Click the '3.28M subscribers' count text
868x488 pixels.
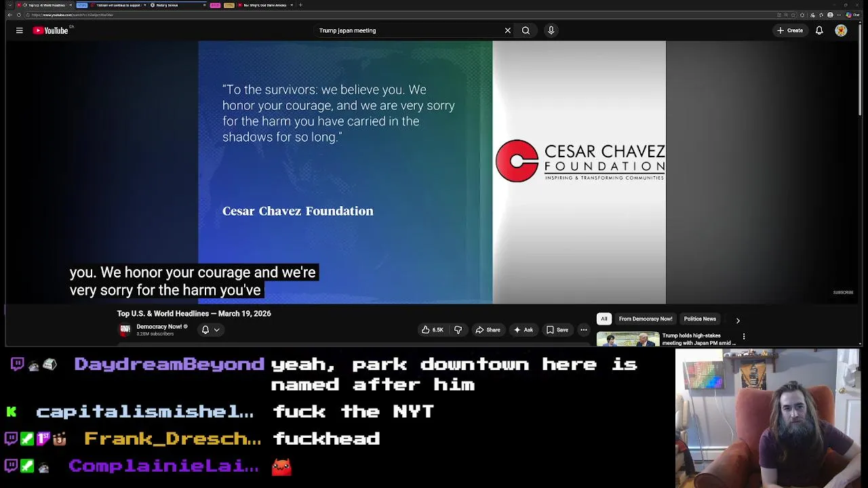pyautogui.click(x=155, y=333)
